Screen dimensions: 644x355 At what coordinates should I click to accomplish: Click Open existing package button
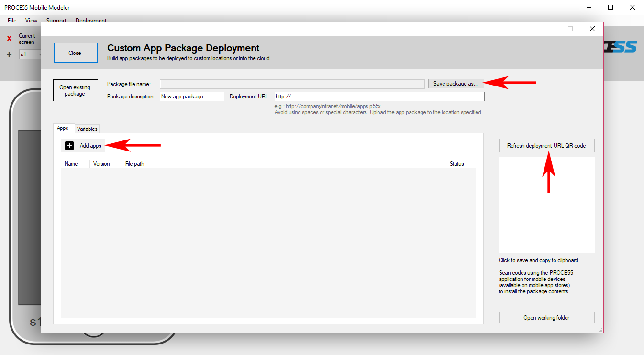75,90
